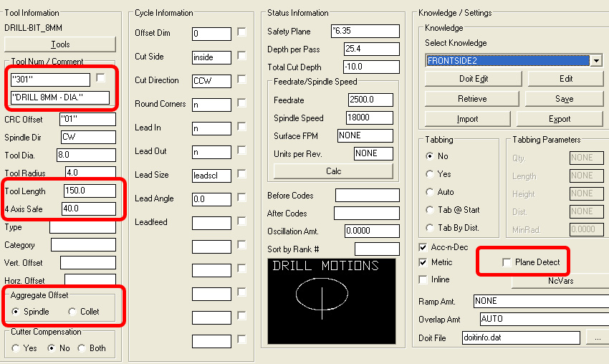The image size is (609, 364).
Task: Tick the Cut Direction checkbox
Action: tap(241, 80)
